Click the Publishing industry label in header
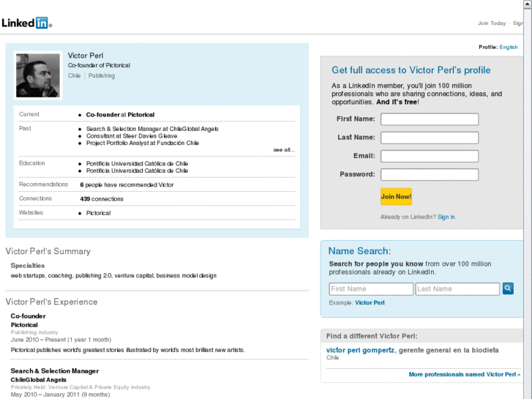Screen dimensions: 532x399 pyautogui.click(x=102, y=75)
